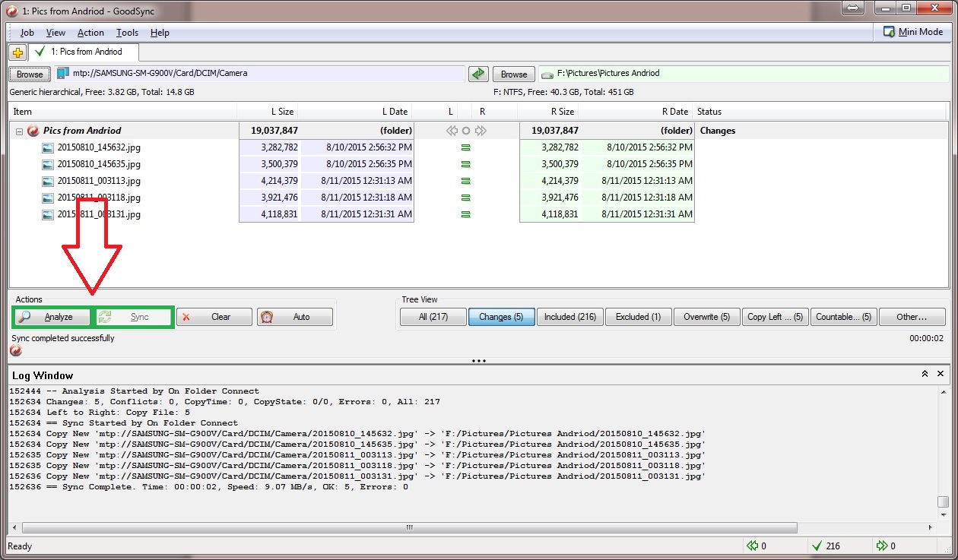
Task: Sort by the L Date column header
Action: pyautogui.click(x=356, y=112)
